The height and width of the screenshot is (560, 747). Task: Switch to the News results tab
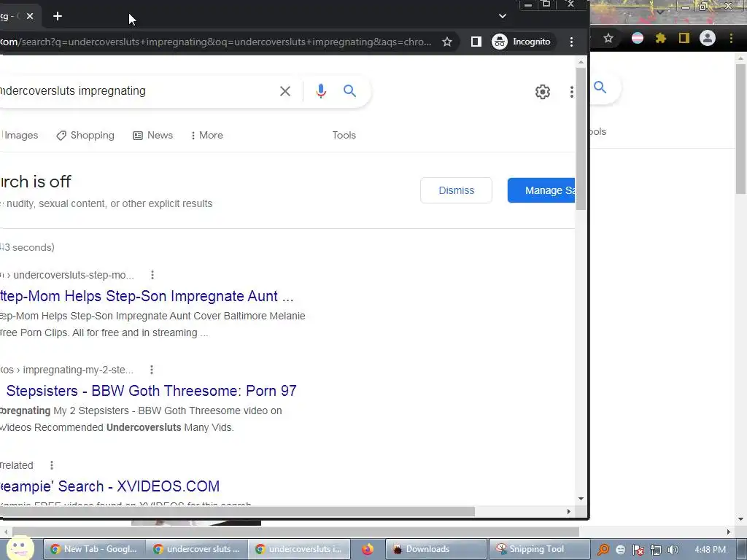(x=153, y=135)
